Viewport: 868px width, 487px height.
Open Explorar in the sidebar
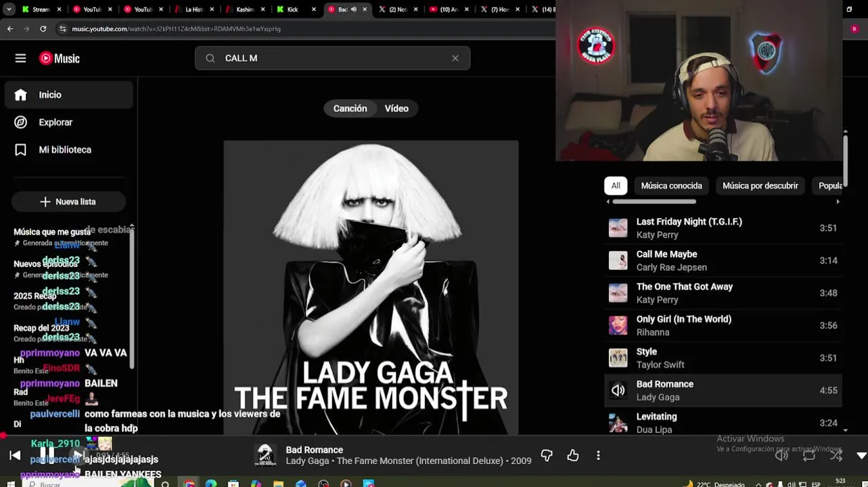pos(68,122)
